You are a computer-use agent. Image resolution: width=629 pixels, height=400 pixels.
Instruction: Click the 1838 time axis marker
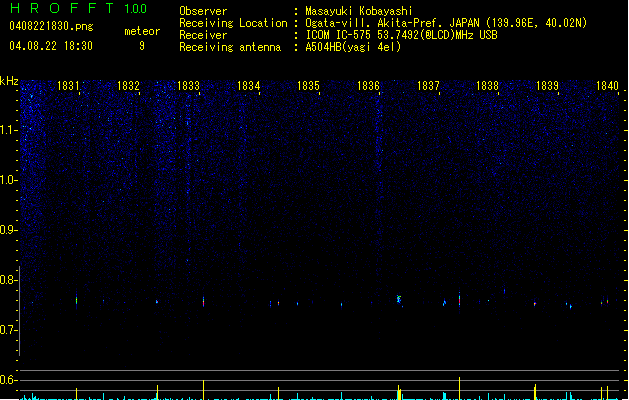(x=487, y=86)
